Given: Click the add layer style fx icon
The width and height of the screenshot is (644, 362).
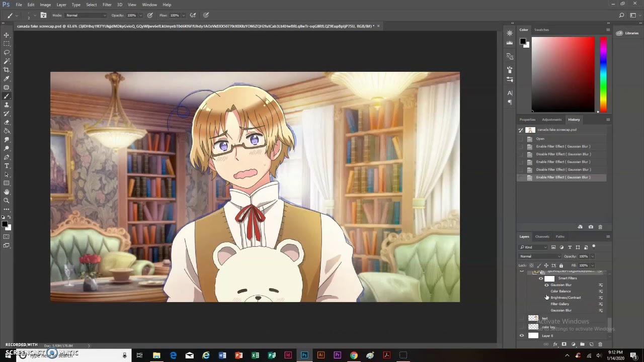Looking at the screenshot, I should coord(555,344).
